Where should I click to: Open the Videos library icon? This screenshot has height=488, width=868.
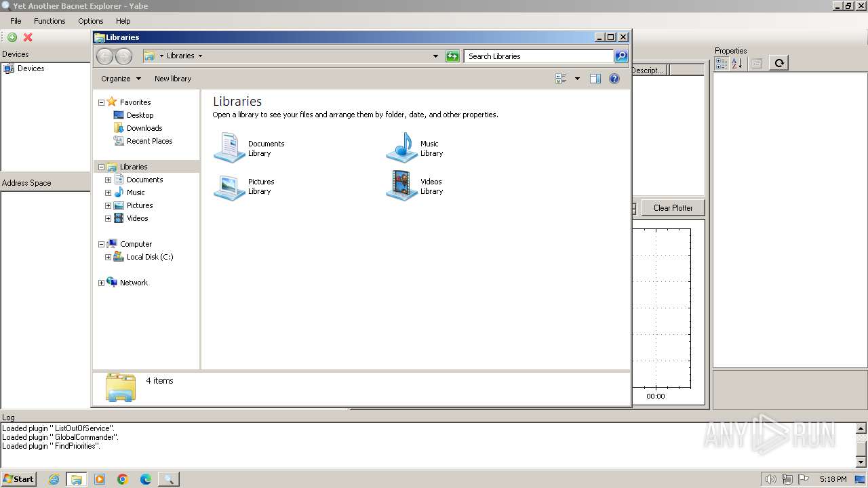coord(401,186)
